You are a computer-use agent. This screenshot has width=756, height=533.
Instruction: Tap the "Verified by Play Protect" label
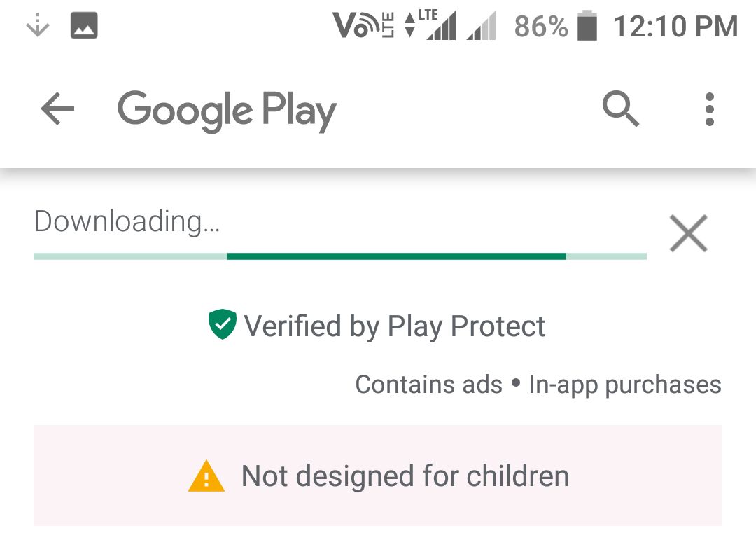pos(394,326)
